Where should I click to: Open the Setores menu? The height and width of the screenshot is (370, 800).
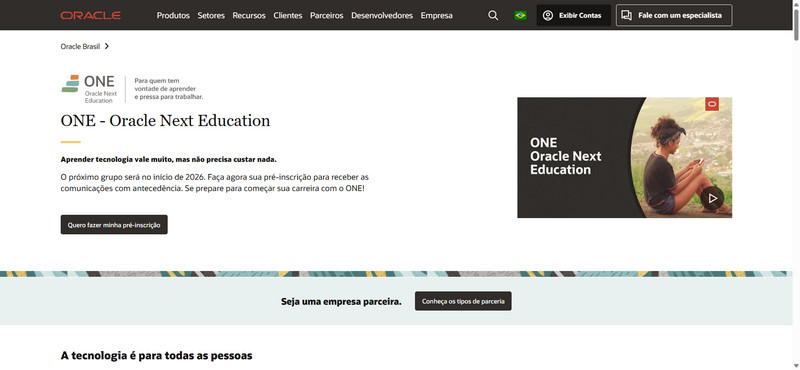point(211,15)
